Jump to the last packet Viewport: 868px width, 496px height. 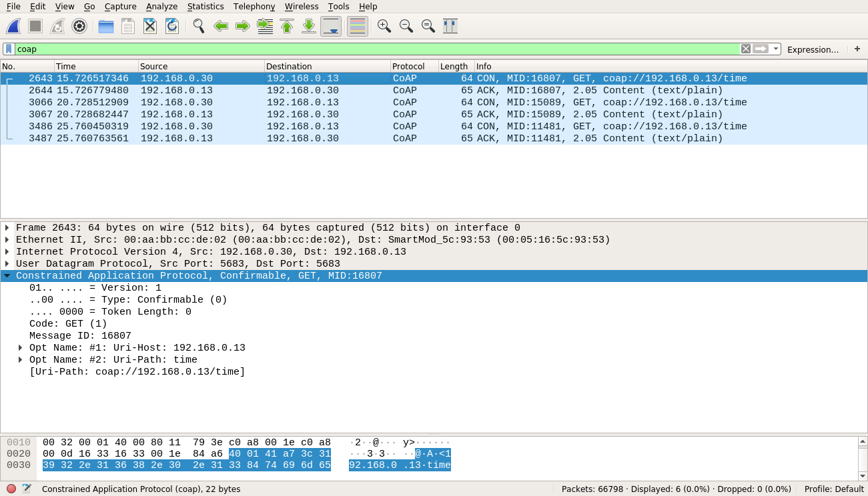pos(309,26)
